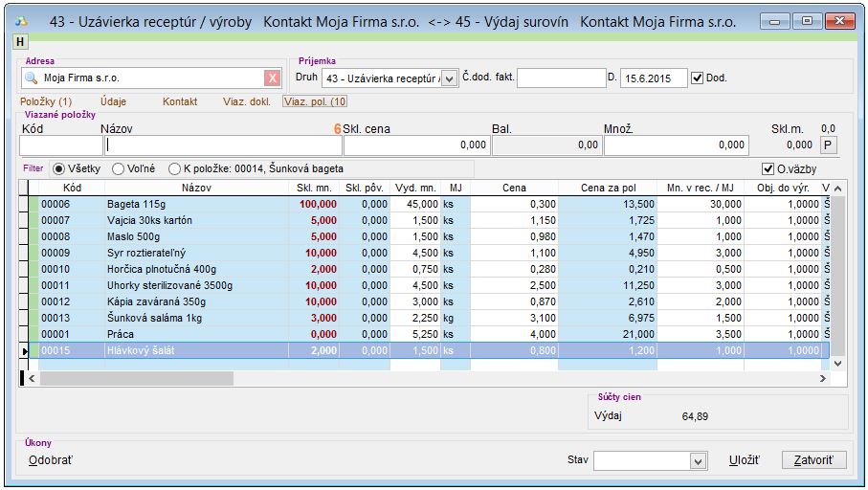The height and width of the screenshot is (490, 868).
Task: Click the Uložiť button
Action: tap(744, 460)
